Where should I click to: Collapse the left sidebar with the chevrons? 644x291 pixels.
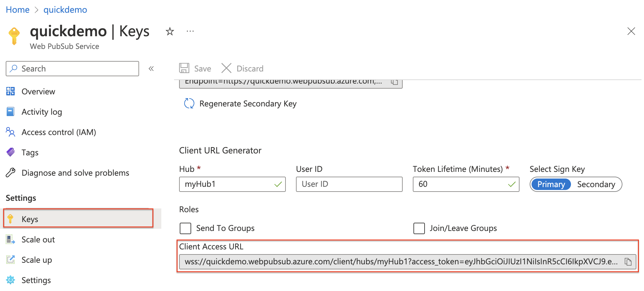point(151,68)
